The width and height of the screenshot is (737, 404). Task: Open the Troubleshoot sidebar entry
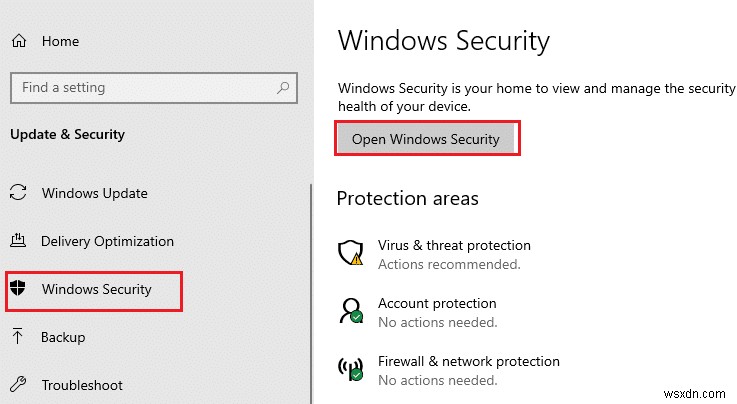tap(82, 385)
